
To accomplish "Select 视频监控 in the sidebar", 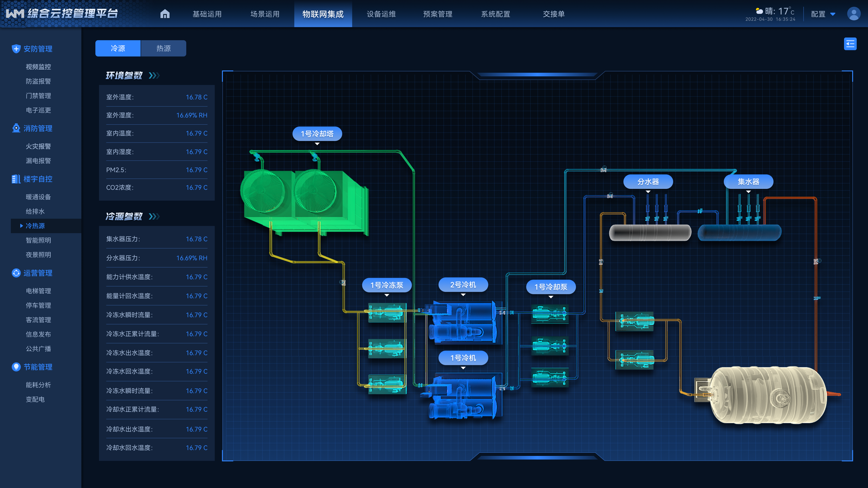I will (38, 67).
